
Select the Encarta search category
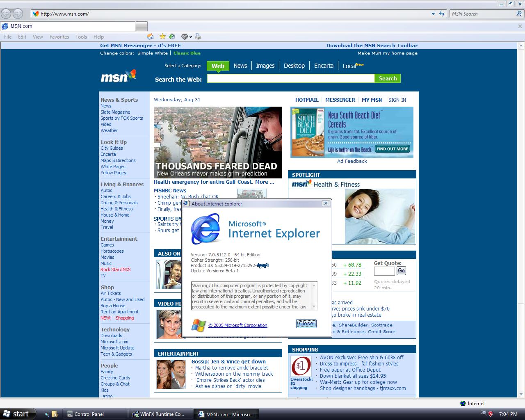click(x=324, y=66)
